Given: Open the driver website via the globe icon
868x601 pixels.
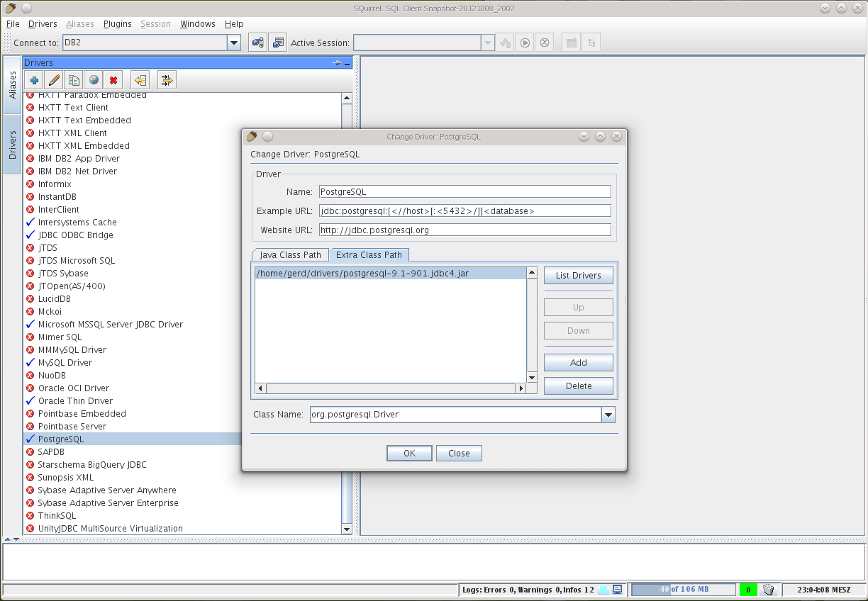Looking at the screenshot, I should pyautogui.click(x=94, y=79).
